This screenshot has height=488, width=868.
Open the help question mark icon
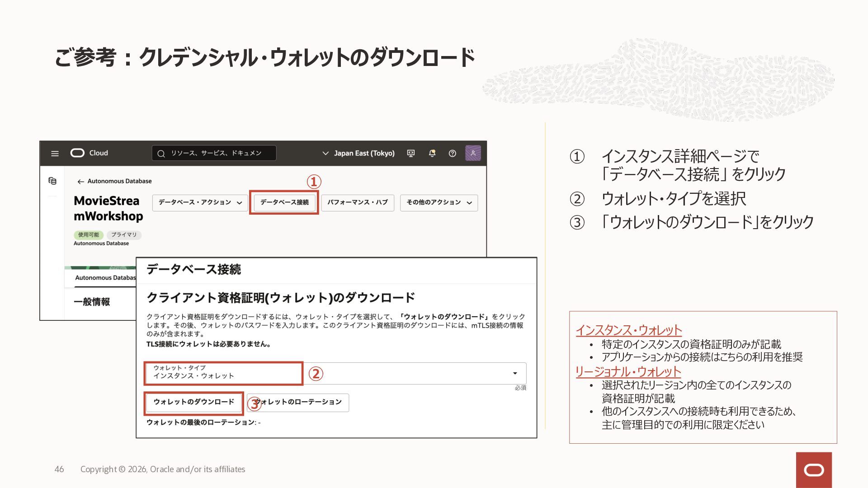[x=452, y=154]
